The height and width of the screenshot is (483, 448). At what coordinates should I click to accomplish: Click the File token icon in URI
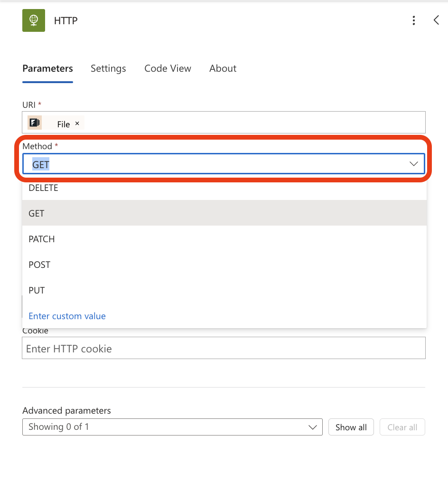click(35, 123)
